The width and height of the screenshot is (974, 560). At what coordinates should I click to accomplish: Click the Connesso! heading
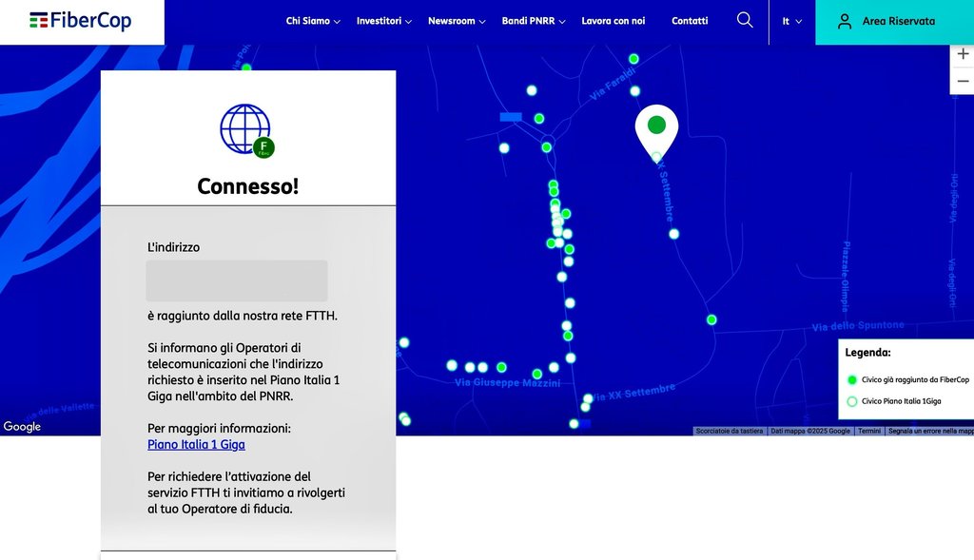point(248,186)
